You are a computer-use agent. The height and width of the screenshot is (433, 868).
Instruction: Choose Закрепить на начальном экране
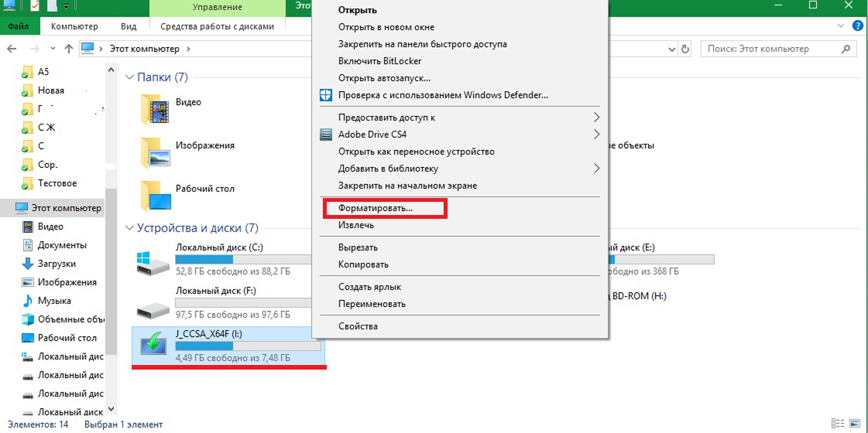coord(407,186)
